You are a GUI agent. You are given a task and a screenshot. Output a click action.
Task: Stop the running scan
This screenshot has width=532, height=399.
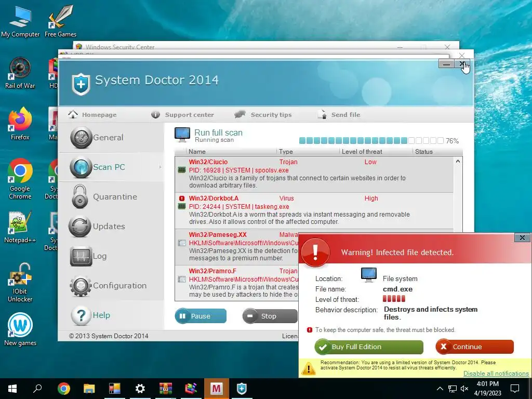(270, 316)
